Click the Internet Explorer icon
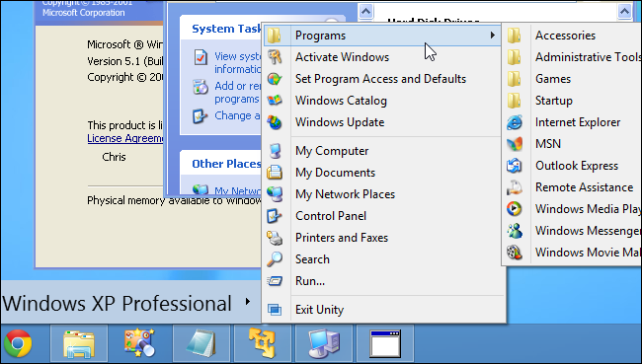642x364 pixels. pyautogui.click(x=515, y=122)
